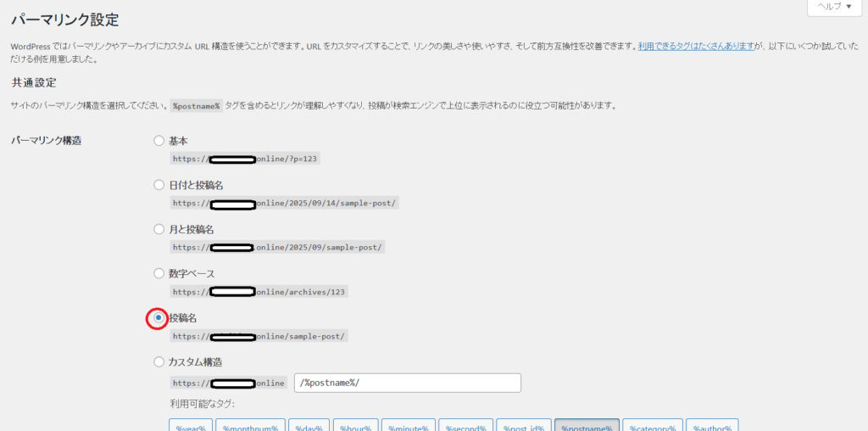Click the custom structure text field
The image size is (868, 431).
(407, 383)
